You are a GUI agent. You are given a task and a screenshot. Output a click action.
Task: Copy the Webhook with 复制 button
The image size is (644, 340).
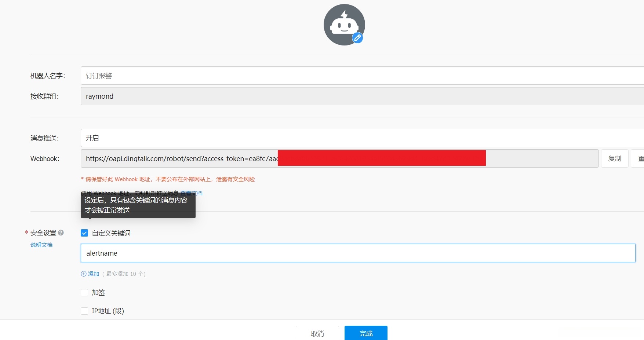click(x=615, y=158)
